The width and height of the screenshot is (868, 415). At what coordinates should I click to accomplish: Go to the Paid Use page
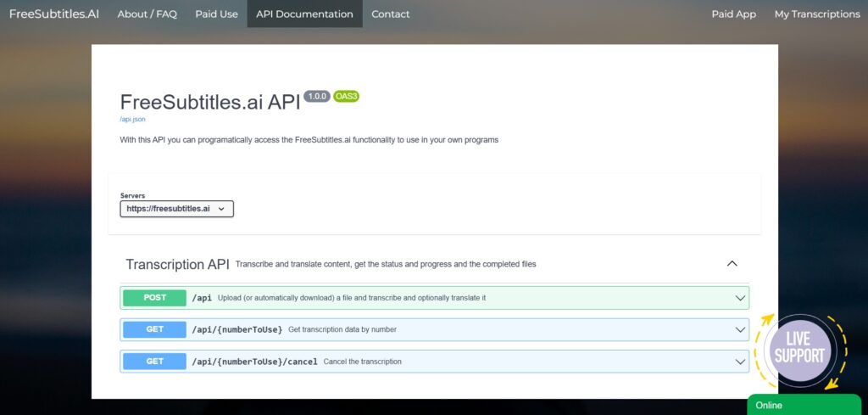pos(216,14)
